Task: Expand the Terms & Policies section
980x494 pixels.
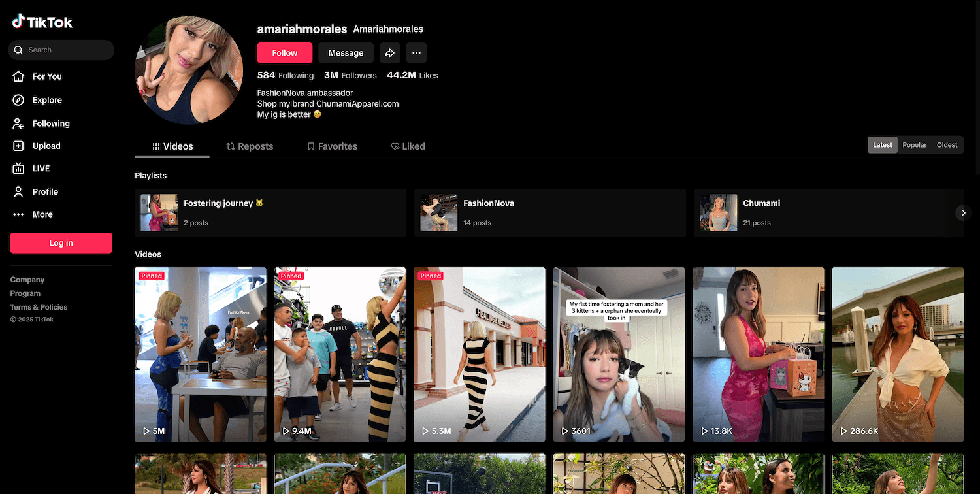Action: [x=39, y=307]
